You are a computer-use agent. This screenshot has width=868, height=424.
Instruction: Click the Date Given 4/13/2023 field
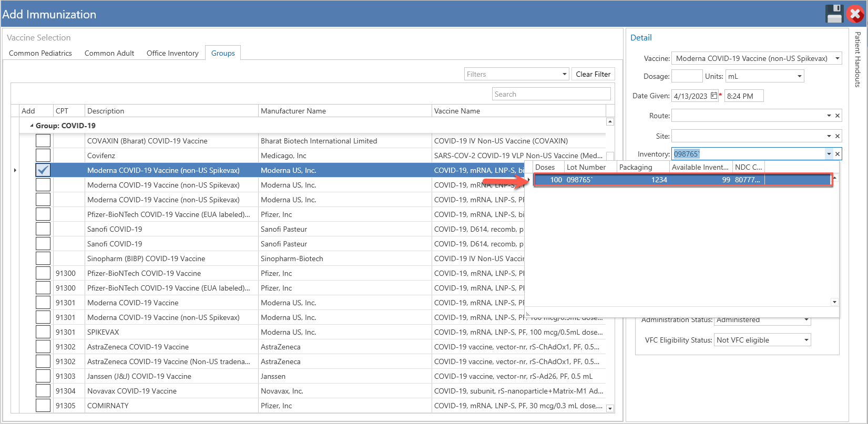[x=691, y=96]
